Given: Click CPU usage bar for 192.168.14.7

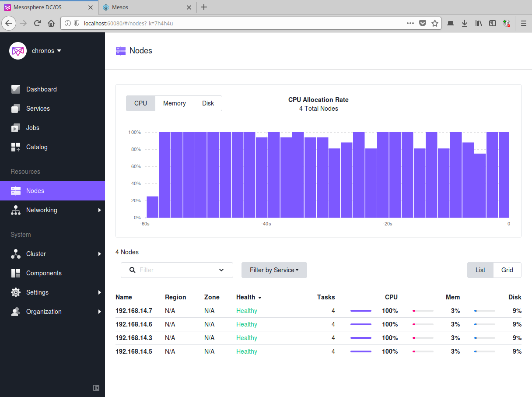Looking at the screenshot, I should (361, 311).
